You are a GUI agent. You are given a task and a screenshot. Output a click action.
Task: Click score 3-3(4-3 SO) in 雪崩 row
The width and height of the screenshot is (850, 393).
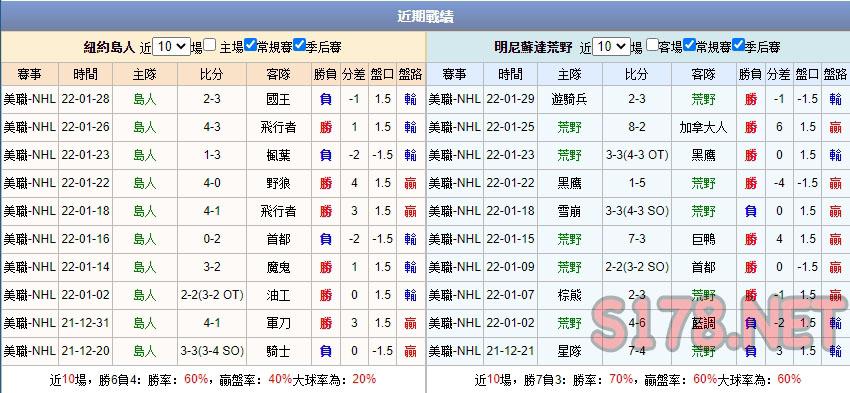pos(637,211)
